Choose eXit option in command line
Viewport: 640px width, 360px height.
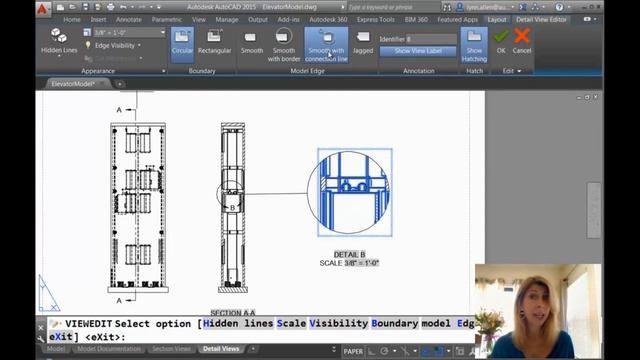tap(61, 337)
